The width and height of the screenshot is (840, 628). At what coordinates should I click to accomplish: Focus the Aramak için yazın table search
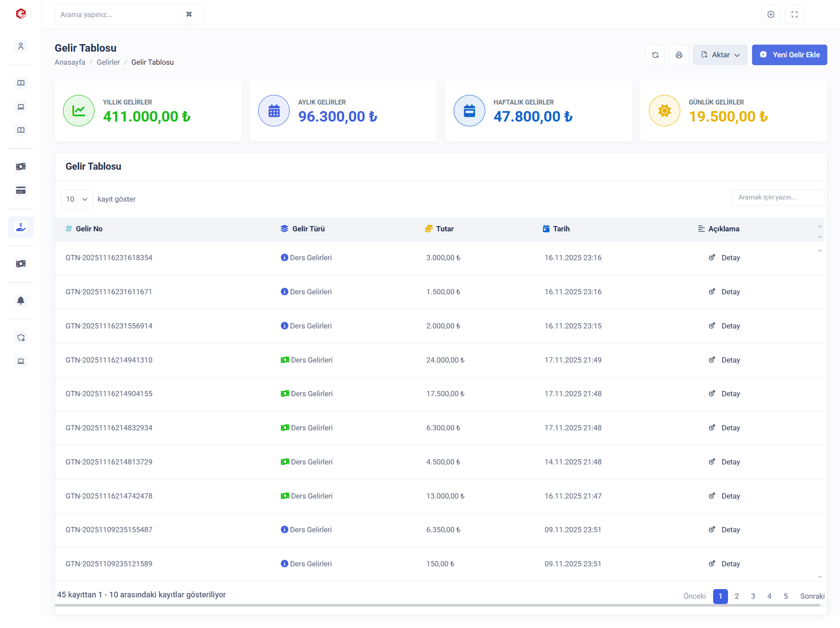[x=777, y=197]
